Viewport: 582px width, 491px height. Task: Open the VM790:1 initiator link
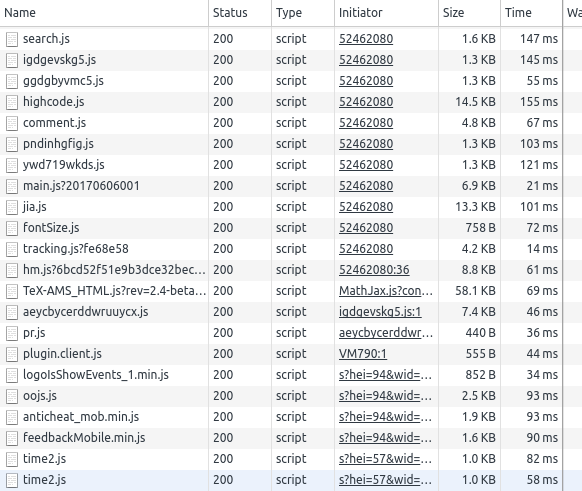(363, 354)
